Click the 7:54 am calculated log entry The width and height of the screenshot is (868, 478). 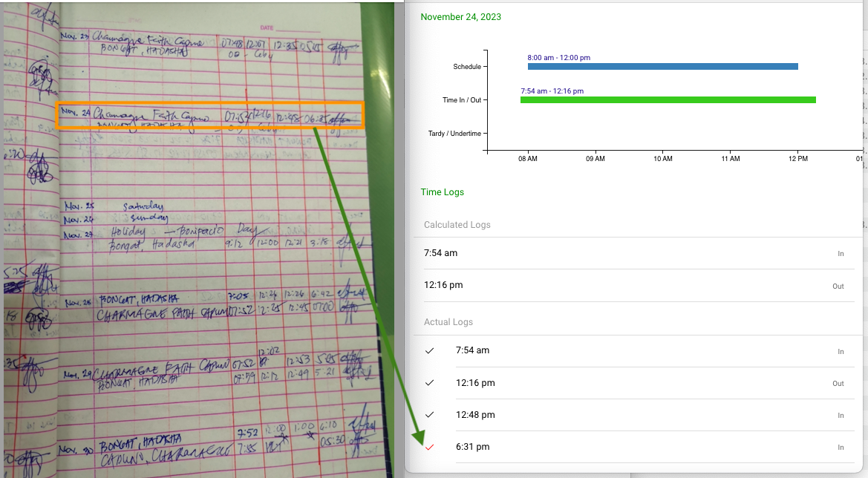click(440, 253)
